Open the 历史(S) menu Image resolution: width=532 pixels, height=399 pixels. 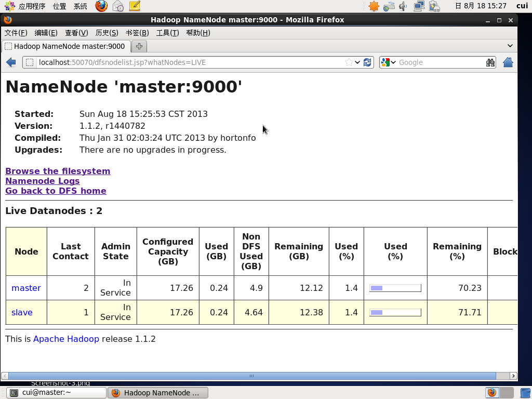[107, 33]
